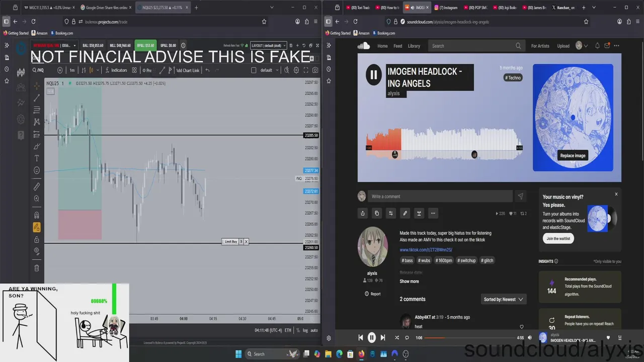Select the # 160bpm tag
The image size is (644, 362).
(444, 260)
